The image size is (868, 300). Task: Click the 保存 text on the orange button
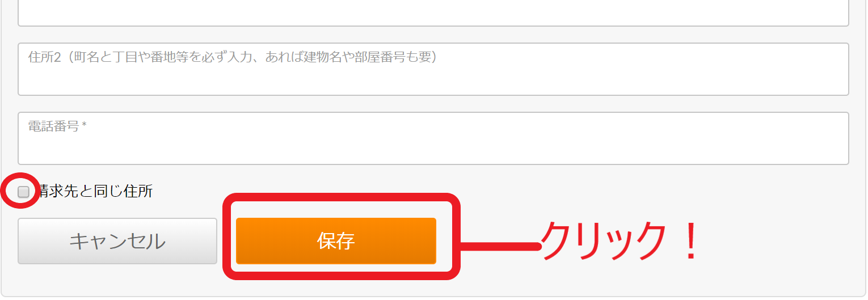tap(336, 241)
